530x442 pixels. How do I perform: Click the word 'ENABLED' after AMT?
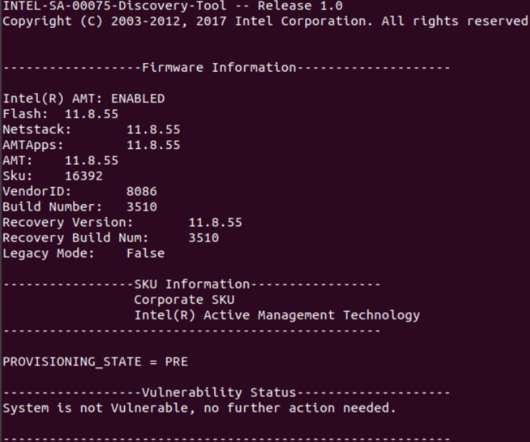click(138, 99)
